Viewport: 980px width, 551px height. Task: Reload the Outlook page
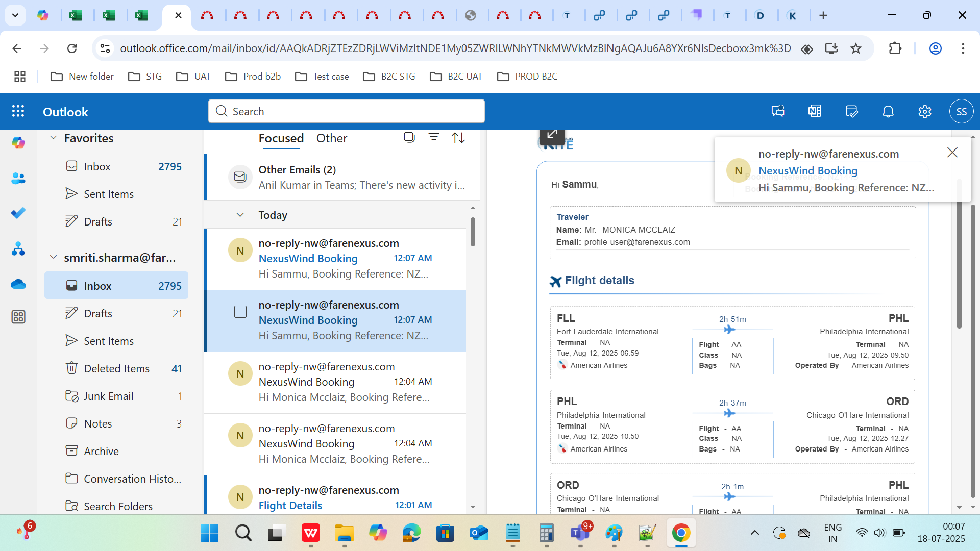pyautogui.click(x=72, y=48)
